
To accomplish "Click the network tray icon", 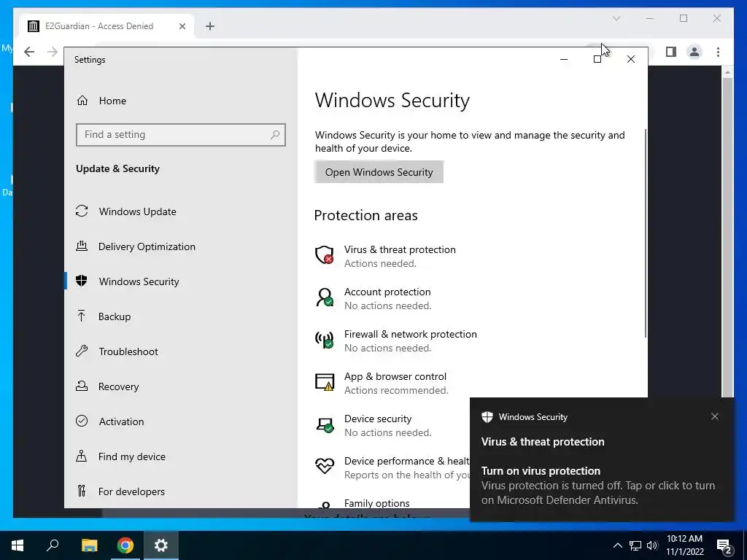I will (x=635, y=545).
